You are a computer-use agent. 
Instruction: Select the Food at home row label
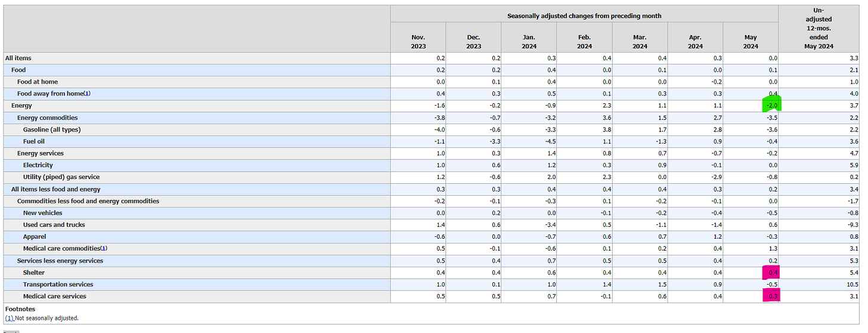pyautogui.click(x=38, y=82)
